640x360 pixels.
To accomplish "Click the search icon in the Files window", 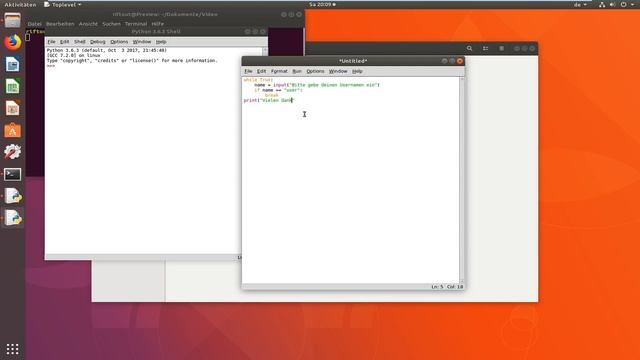I will 469,48.
